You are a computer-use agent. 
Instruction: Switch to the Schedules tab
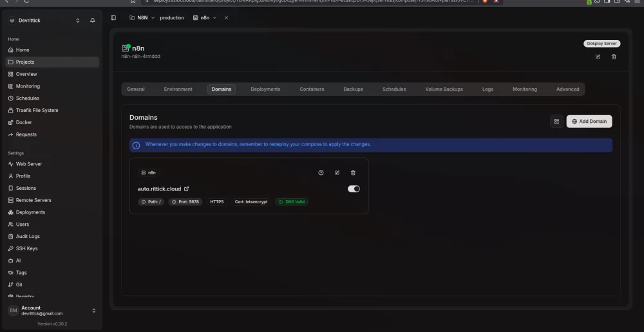(x=394, y=89)
